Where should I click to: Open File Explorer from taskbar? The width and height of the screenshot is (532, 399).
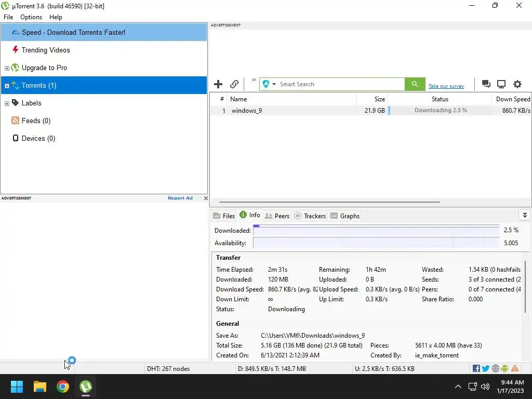(x=39, y=387)
